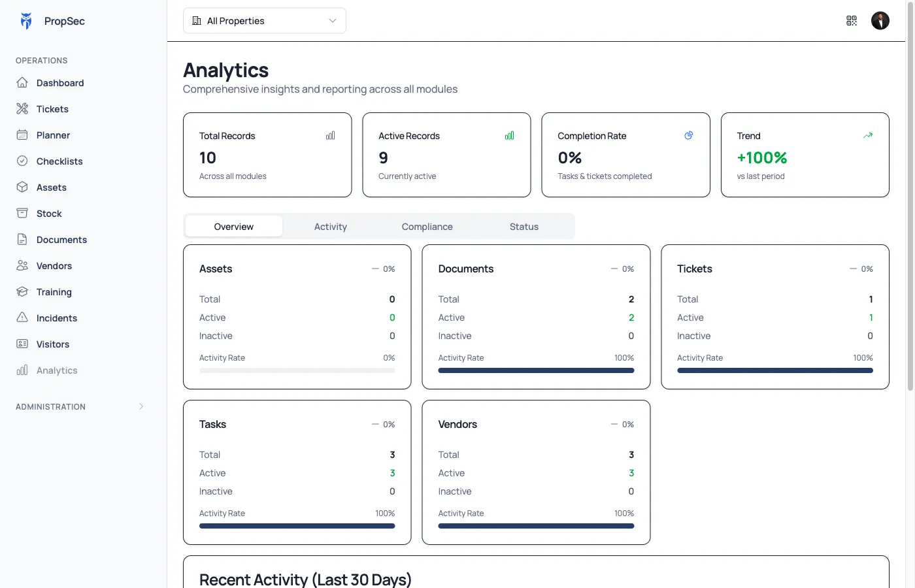Open the QR code scanner icon
Viewport: 915px width, 588px height.
point(852,21)
